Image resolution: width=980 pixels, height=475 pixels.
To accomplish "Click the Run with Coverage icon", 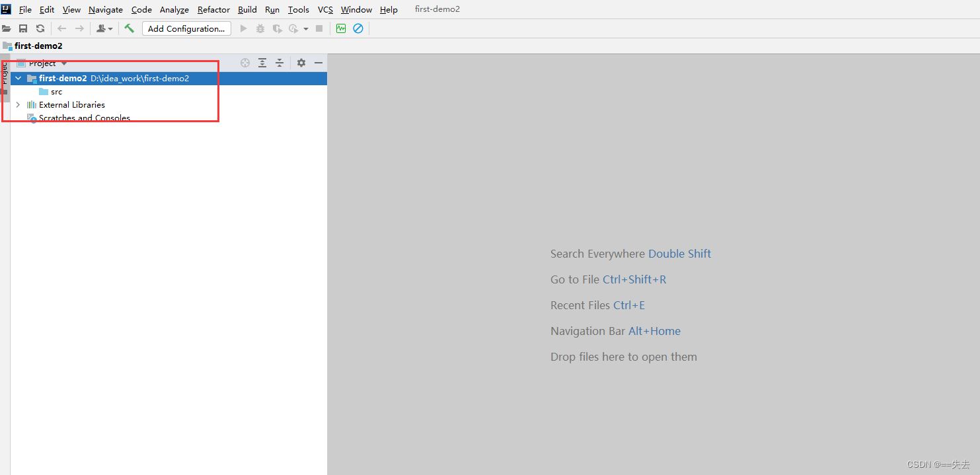I will point(278,28).
